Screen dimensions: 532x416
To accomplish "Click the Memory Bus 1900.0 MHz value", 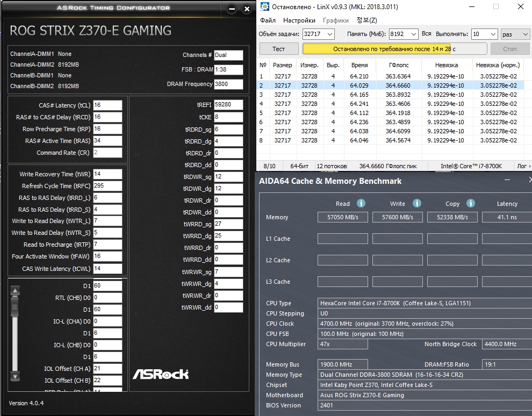I will point(343,364).
